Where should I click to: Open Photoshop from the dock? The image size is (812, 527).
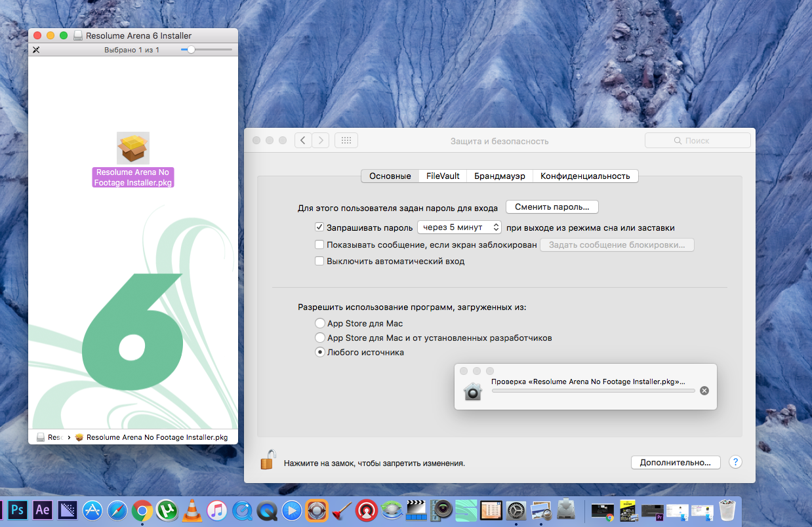tap(18, 509)
